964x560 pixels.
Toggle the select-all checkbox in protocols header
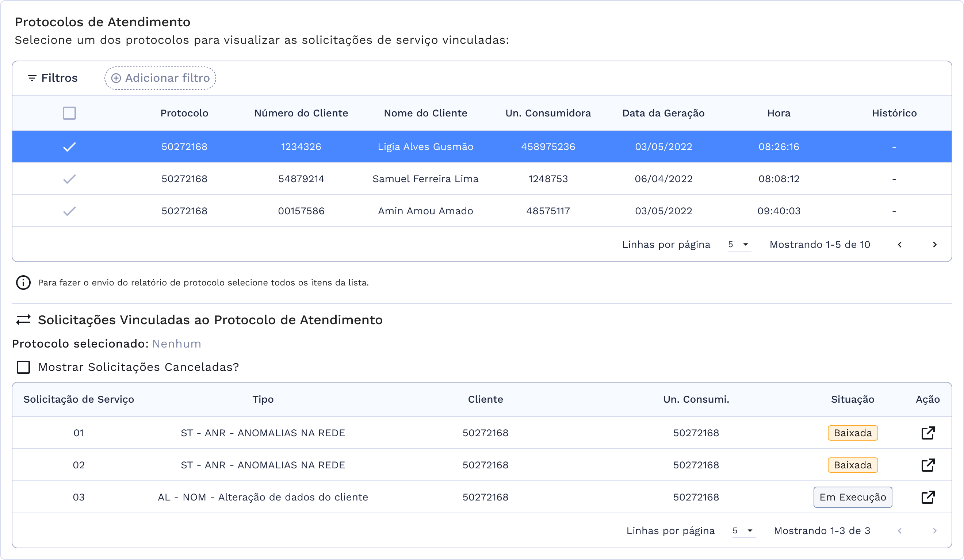click(69, 113)
